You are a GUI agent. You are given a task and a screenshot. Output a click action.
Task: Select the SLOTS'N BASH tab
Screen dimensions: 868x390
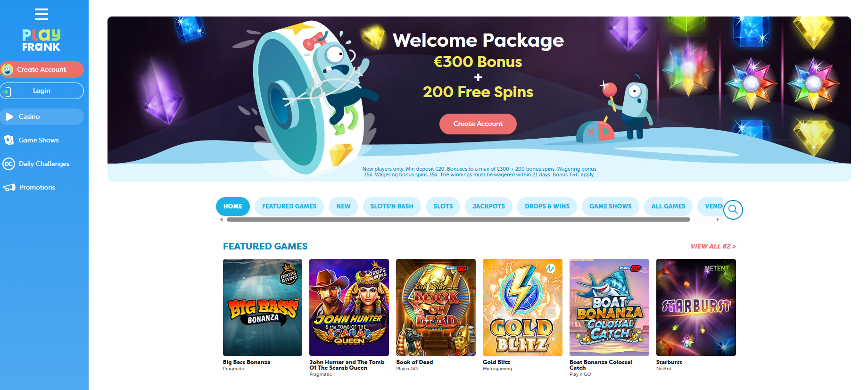[x=392, y=206]
